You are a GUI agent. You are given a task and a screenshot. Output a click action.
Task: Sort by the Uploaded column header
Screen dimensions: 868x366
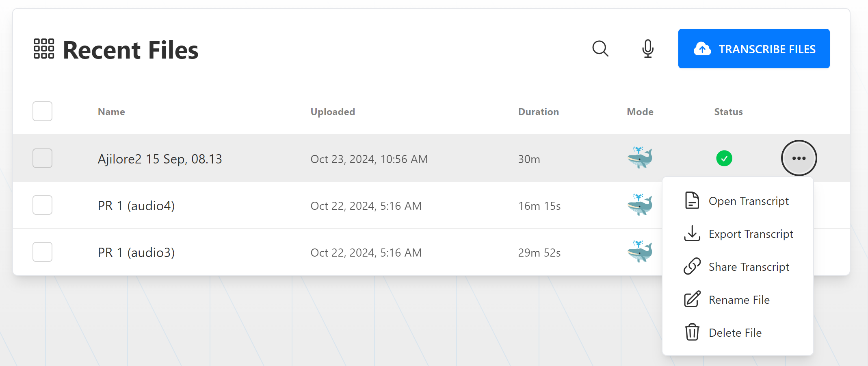pos(333,112)
